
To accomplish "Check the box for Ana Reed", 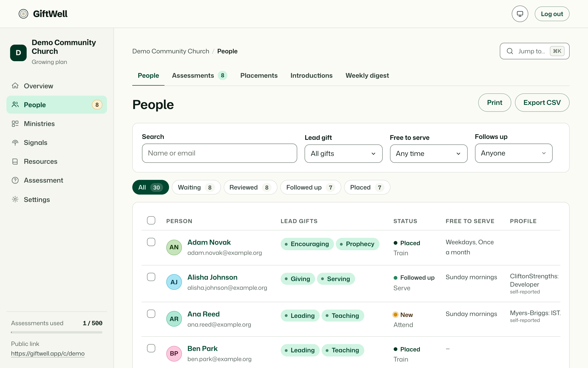I will coord(151,314).
